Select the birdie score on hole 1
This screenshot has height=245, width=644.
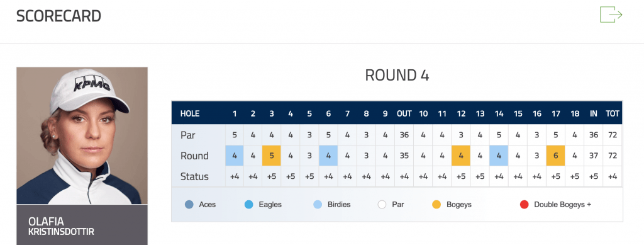tap(235, 156)
